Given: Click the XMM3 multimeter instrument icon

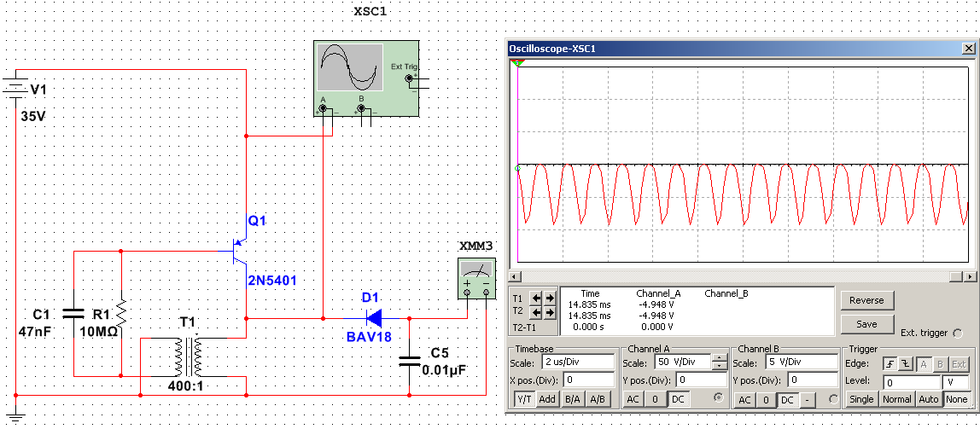Looking at the screenshot, I should point(476,278).
